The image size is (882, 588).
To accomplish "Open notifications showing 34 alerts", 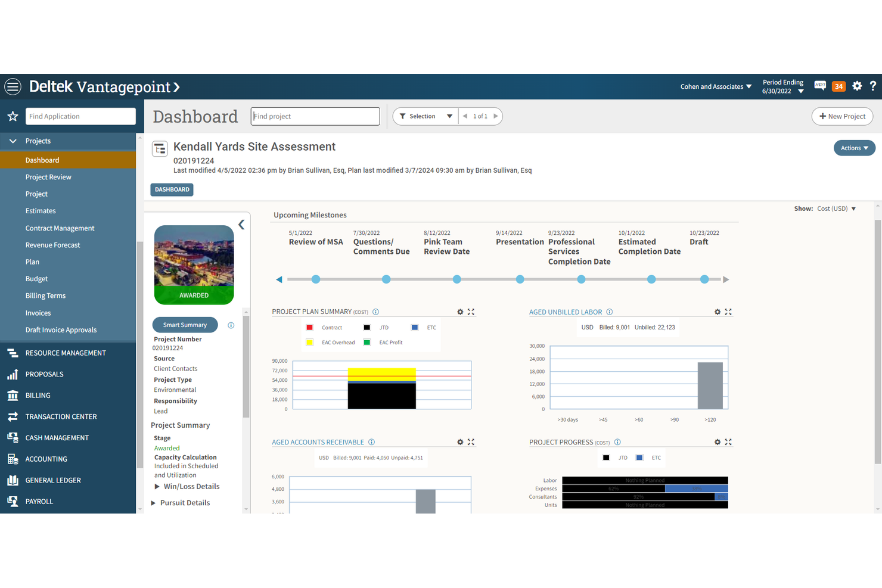I will pyautogui.click(x=838, y=86).
